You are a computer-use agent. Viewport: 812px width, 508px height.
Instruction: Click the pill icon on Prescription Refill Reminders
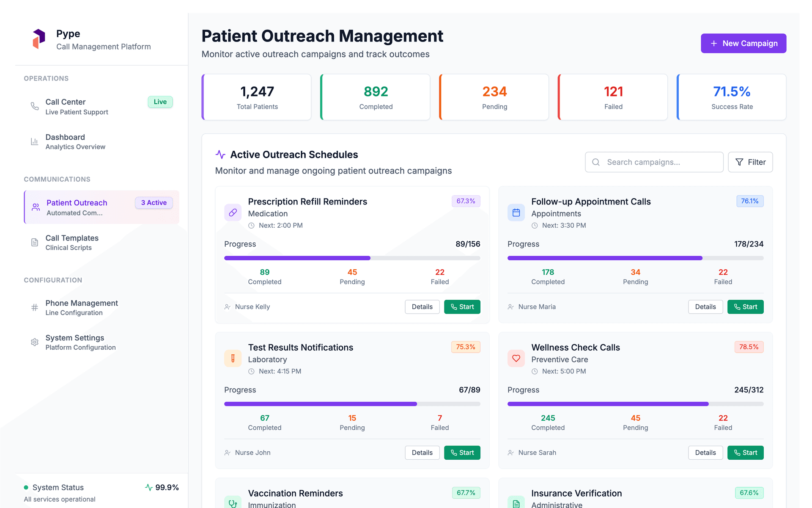click(233, 213)
